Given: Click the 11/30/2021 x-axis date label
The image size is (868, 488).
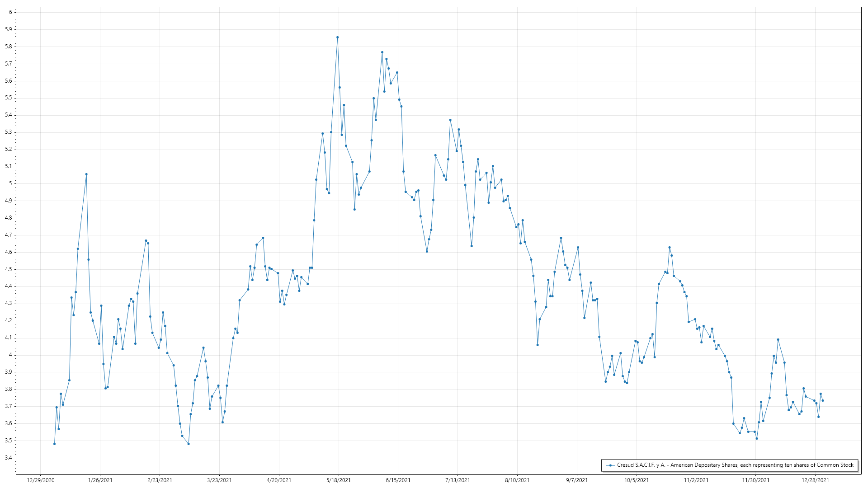Looking at the screenshot, I should click(755, 480).
